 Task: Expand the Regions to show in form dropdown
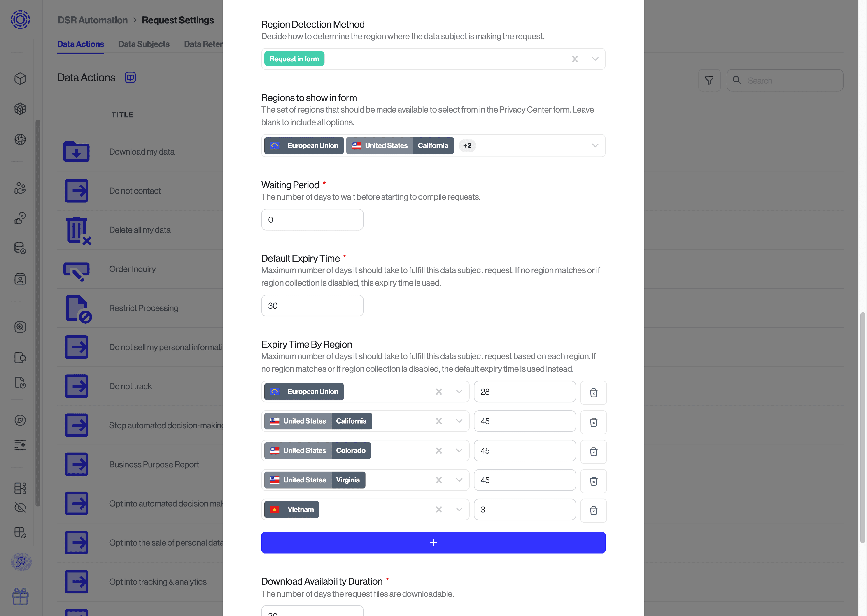pyautogui.click(x=594, y=145)
